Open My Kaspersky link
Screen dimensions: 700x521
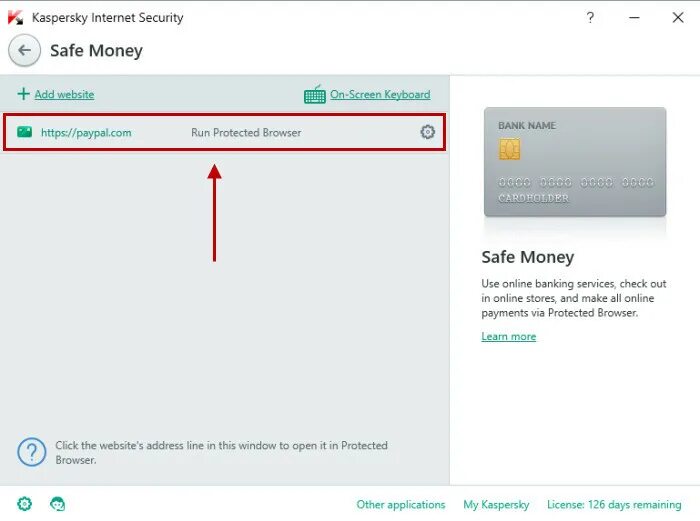click(x=496, y=504)
